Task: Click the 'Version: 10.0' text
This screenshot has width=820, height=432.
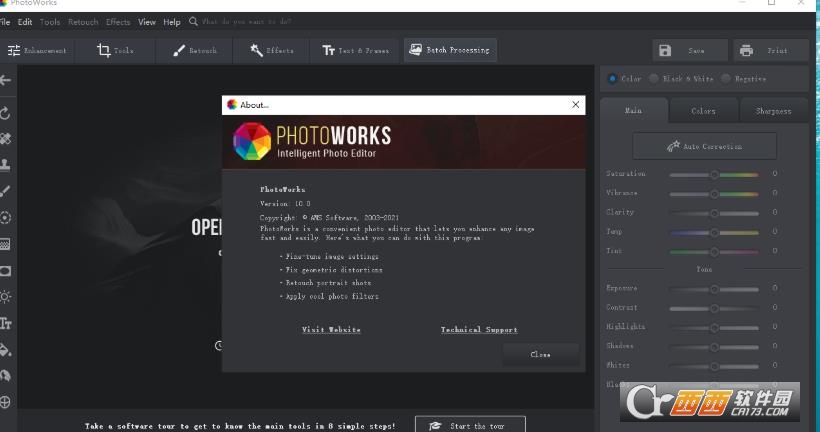Action: pos(285,203)
